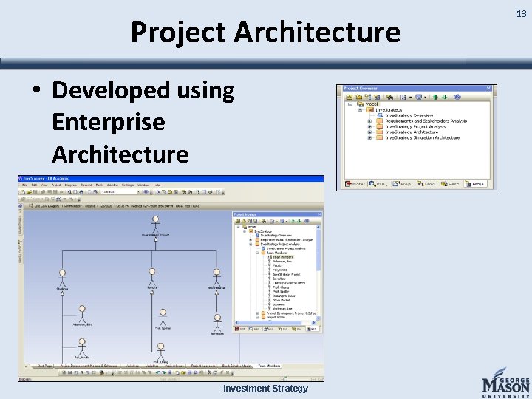Switch to Proje tab in the top-right Project Browser
Screen dimensions: 532x399
click(x=476, y=183)
